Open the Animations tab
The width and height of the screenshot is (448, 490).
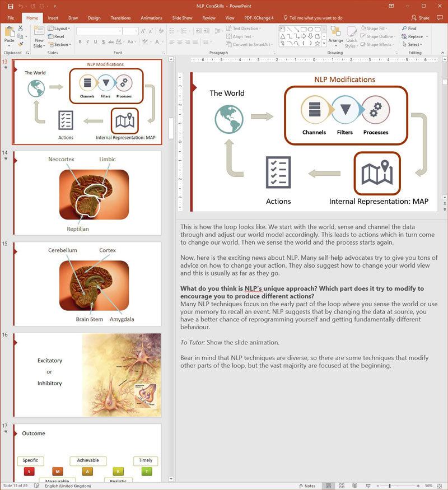(151, 18)
